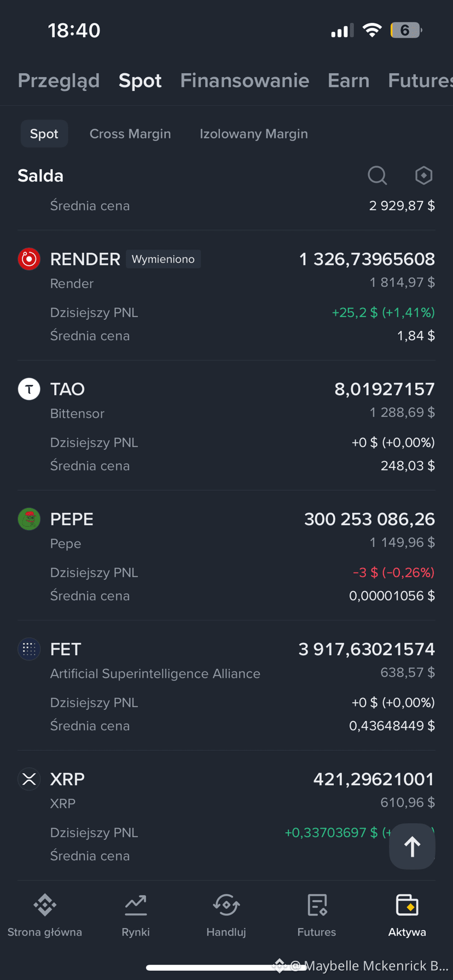Select Cross Margin sub-tab

130,134
